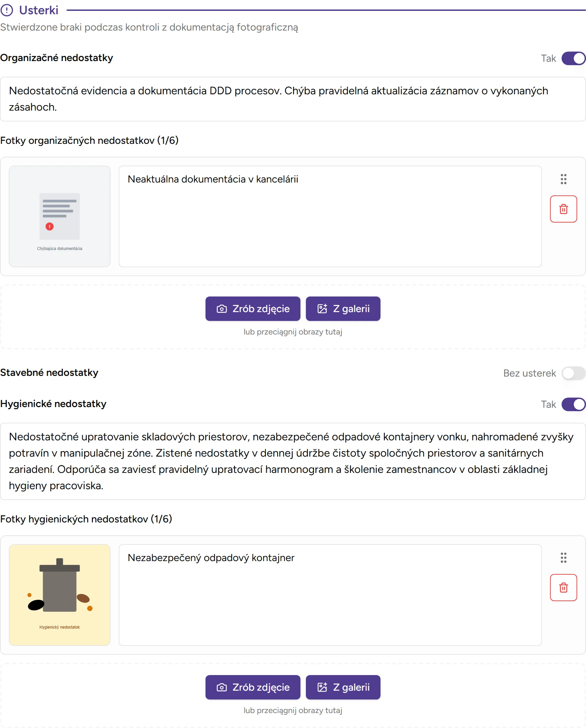Click drag handle for documentation photo row
The width and height of the screenshot is (586, 728).
563,179
